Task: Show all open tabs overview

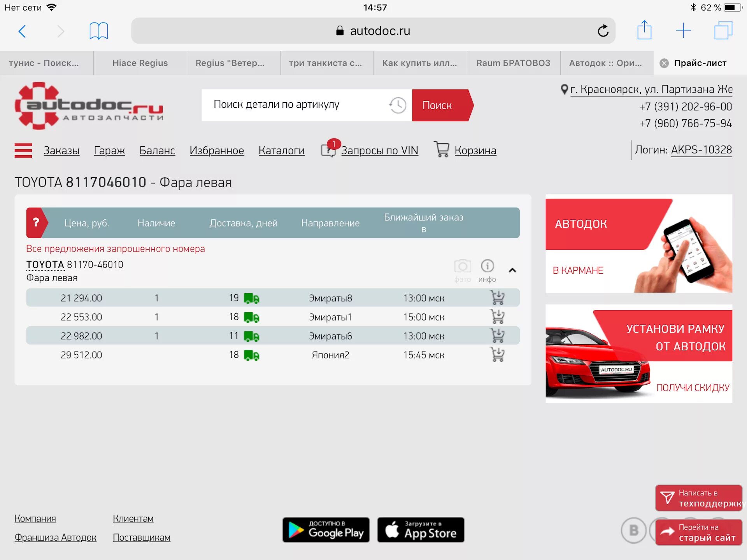Action: pyautogui.click(x=723, y=30)
